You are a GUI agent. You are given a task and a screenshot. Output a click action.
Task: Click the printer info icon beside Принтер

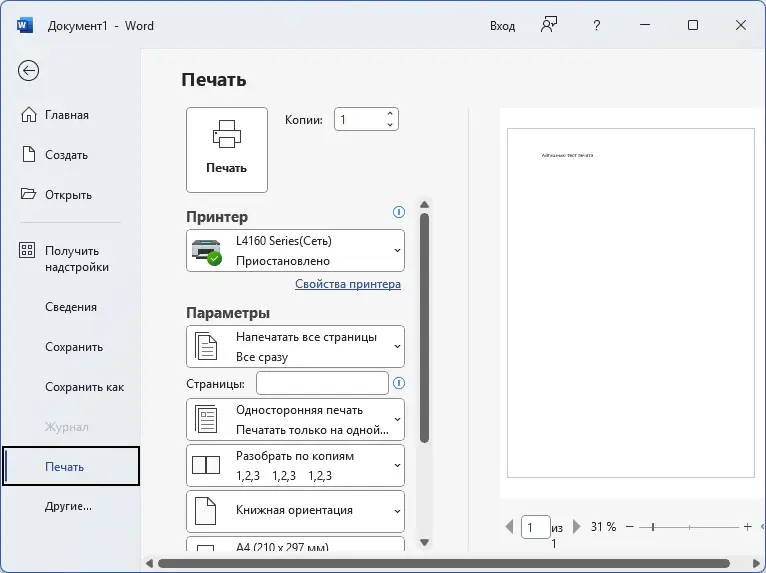click(399, 212)
